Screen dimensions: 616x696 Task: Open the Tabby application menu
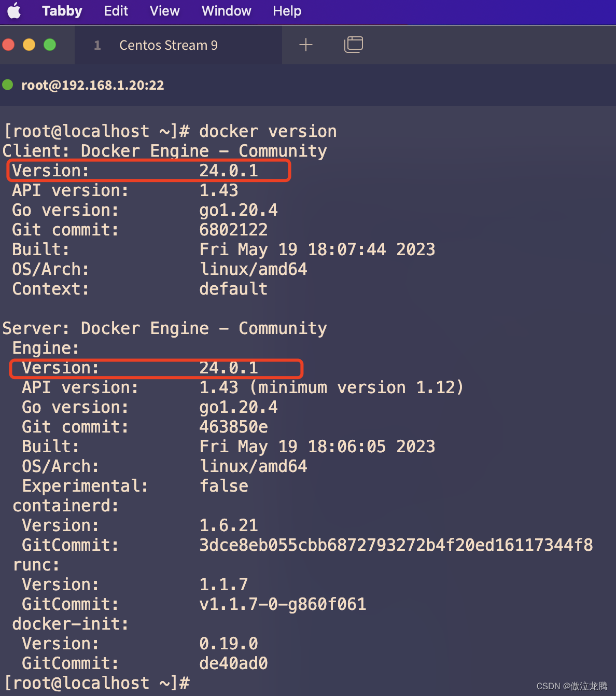(62, 11)
